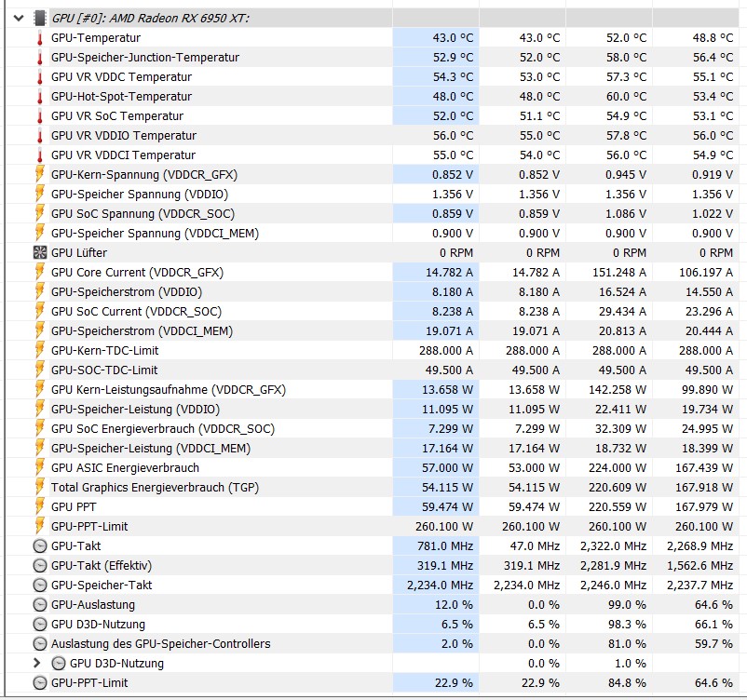The image size is (747, 700).
Task: Click maximum ASIC power 224.000 W
Action: click(617, 467)
